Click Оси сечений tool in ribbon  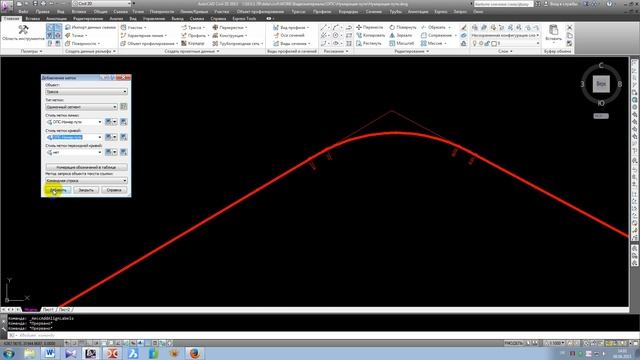pos(289,36)
